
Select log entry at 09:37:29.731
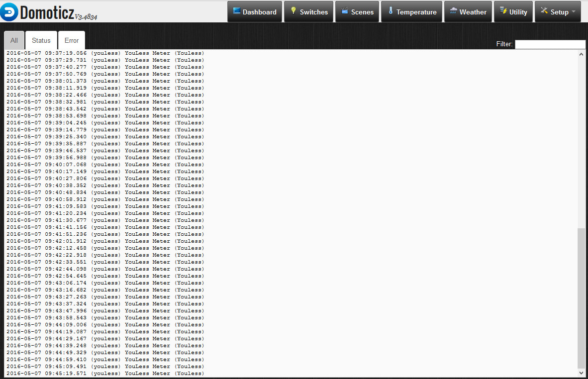(x=105, y=60)
